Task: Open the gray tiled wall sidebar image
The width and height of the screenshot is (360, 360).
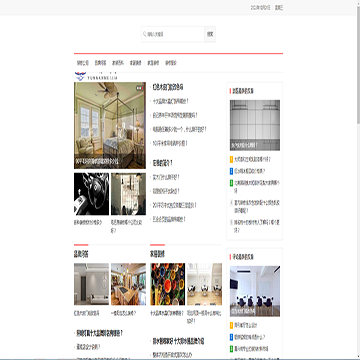Action: click(255, 125)
